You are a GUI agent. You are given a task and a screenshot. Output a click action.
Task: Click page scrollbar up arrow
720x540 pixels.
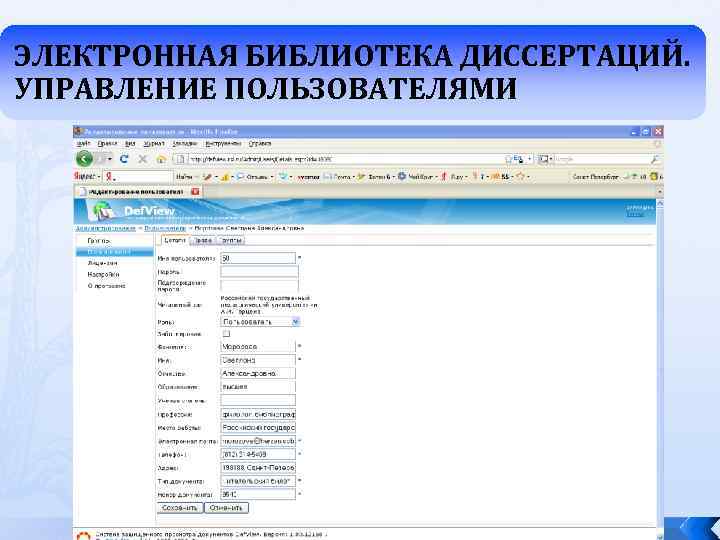coord(660,202)
